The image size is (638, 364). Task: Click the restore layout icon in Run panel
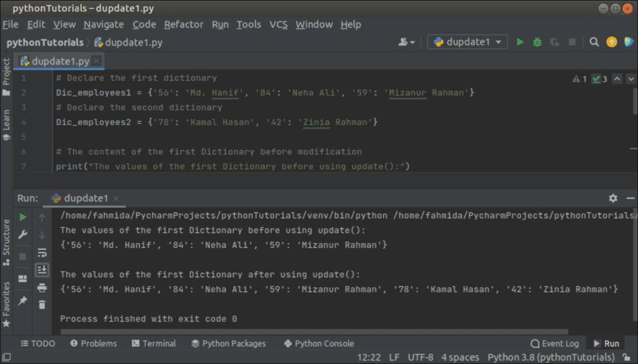click(23, 278)
